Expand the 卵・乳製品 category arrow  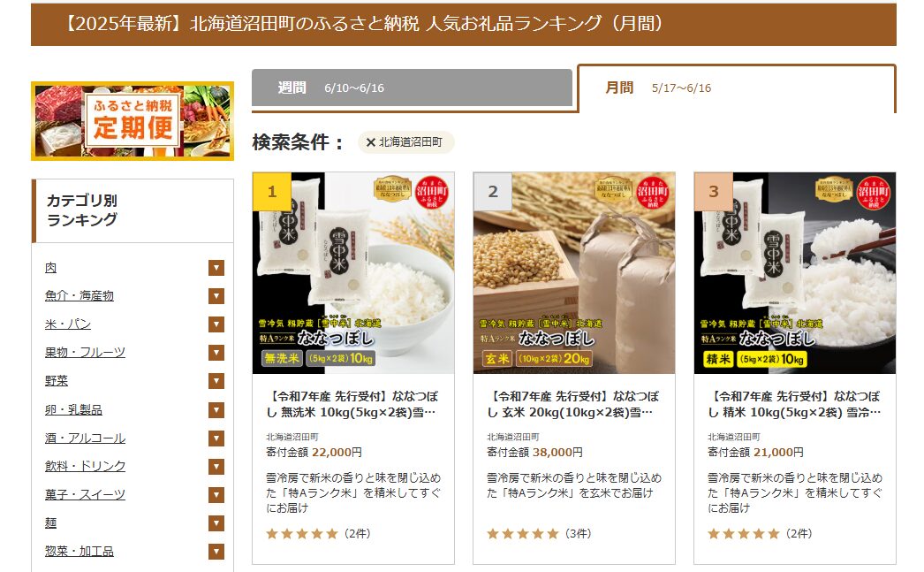[x=216, y=410]
